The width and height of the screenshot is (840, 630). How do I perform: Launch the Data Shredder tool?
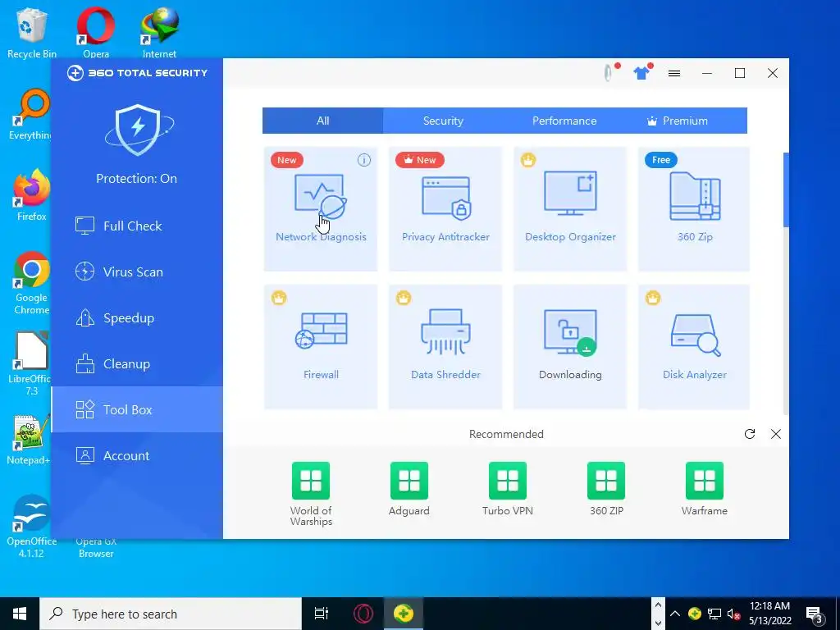click(x=445, y=347)
